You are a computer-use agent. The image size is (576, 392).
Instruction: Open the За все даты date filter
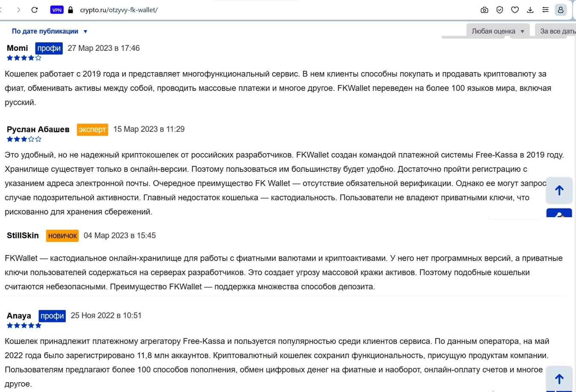click(556, 31)
